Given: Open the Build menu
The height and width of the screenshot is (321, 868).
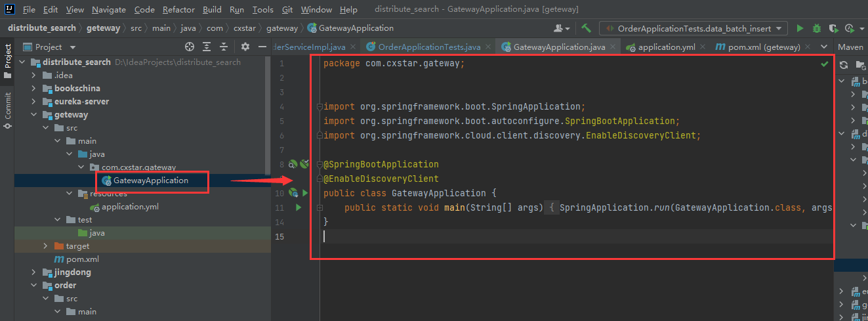Looking at the screenshot, I should 212,10.
